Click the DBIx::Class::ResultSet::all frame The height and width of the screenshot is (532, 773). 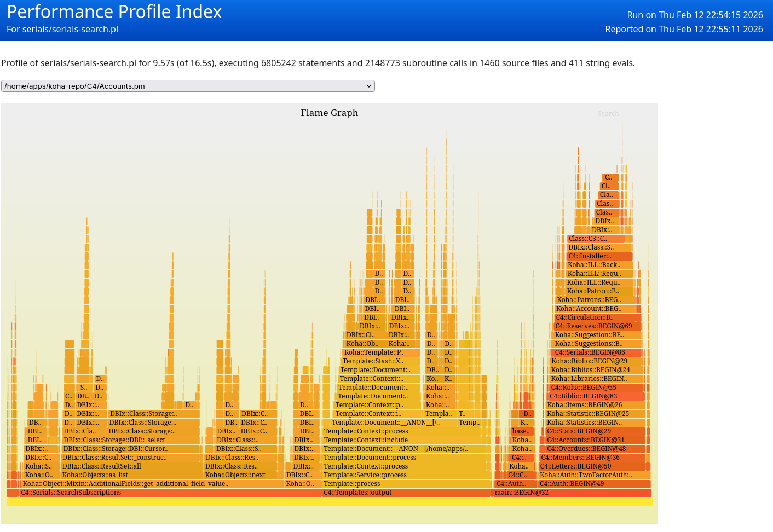point(131,466)
